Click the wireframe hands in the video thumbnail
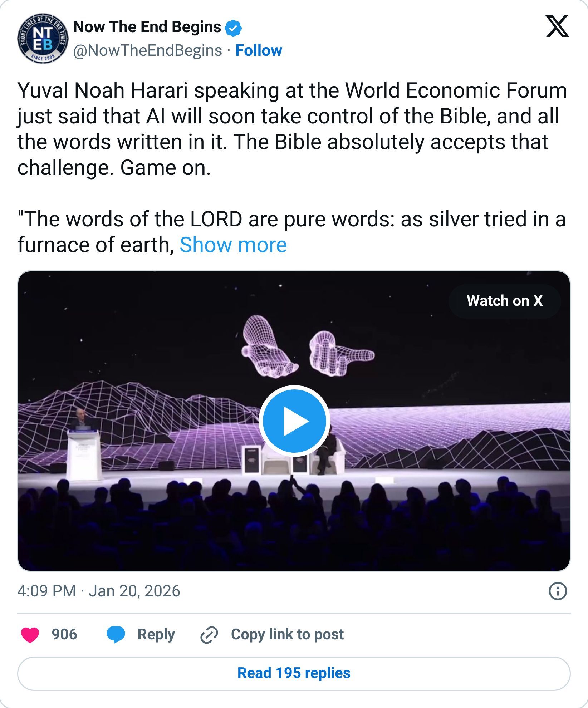The height and width of the screenshot is (708, 588). pyautogui.click(x=308, y=347)
